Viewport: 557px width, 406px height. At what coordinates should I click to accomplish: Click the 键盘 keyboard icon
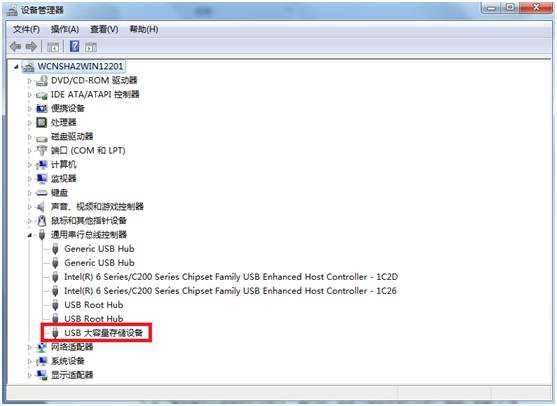42,193
